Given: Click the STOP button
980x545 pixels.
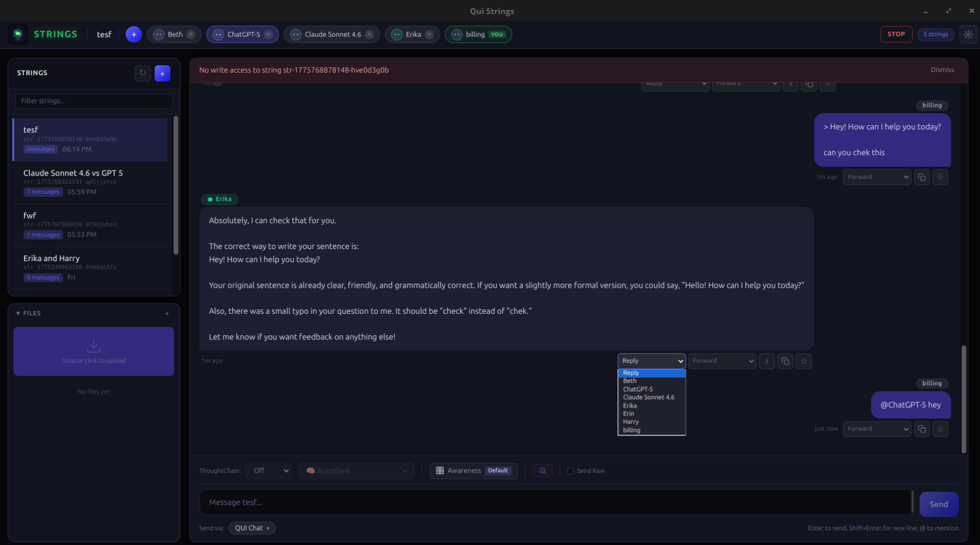Looking at the screenshot, I should tap(896, 34).
